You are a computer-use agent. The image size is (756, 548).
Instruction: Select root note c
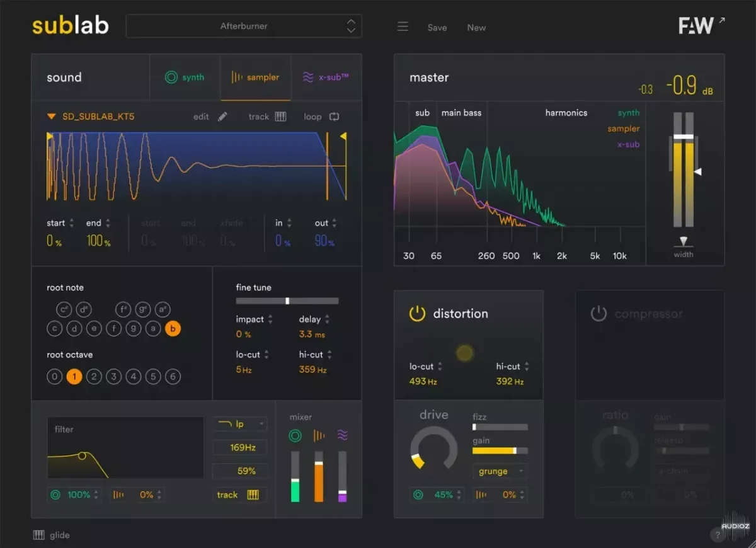coord(55,328)
